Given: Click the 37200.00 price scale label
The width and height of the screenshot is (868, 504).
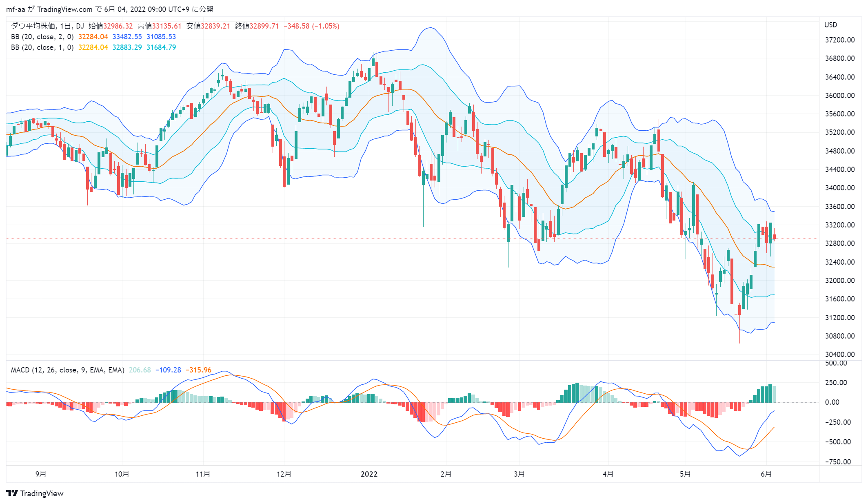Looking at the screenshot, I should coord(840,40).
